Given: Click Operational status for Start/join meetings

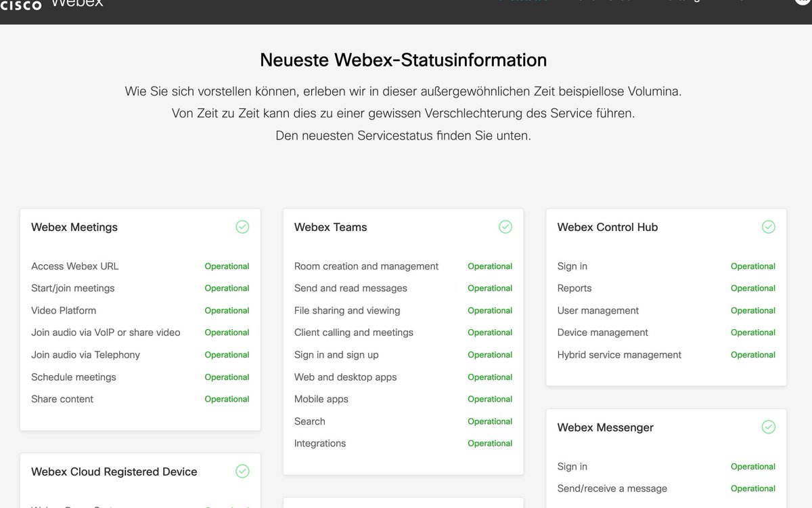Looking at the screenshot, I should [x=227, y=289].
